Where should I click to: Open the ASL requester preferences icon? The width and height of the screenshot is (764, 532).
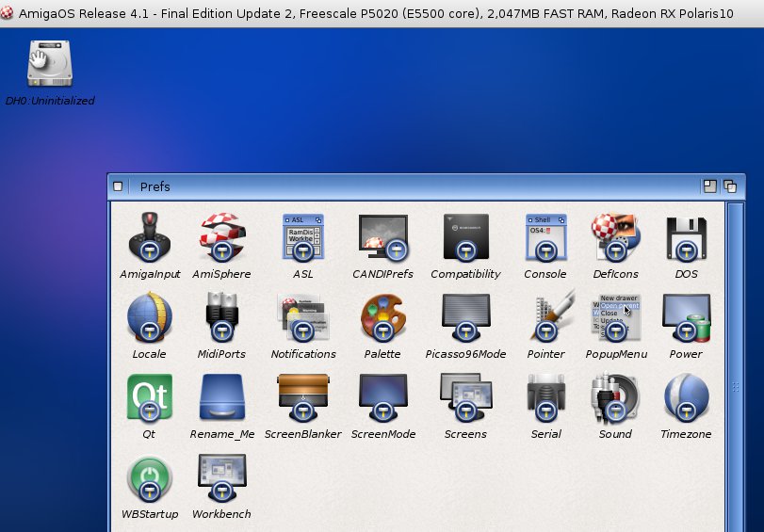(303, 236)
